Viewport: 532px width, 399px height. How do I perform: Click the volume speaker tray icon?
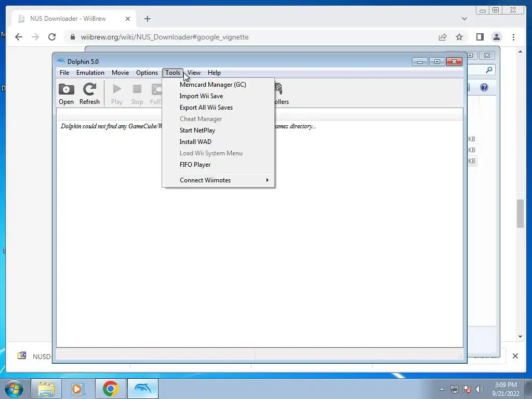coord(480,389)
